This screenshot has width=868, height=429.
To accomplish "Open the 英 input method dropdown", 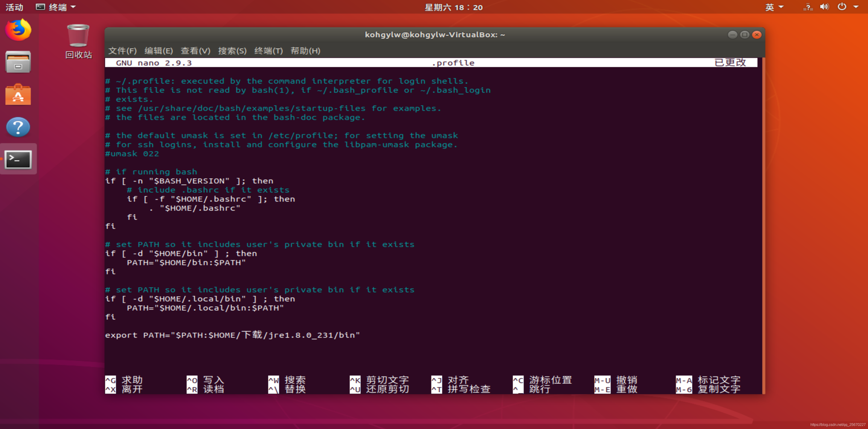I will [774, 7].
